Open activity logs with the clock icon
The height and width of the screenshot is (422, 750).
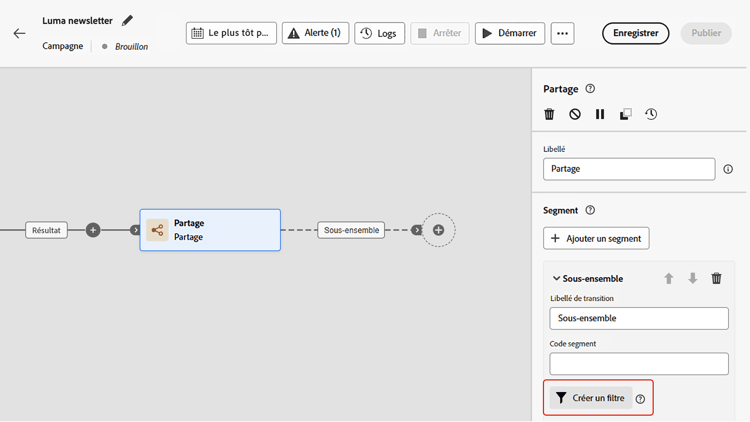point(651,114)
